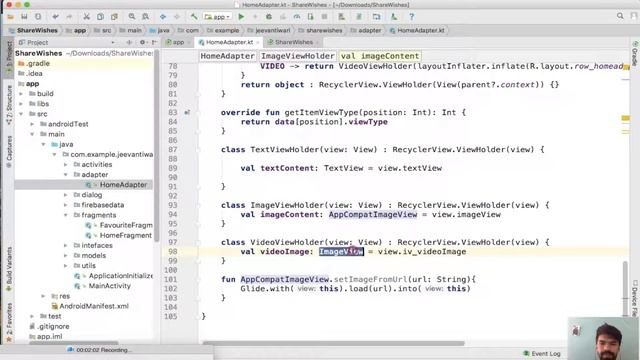Click the Debug bug icon
Screen dimensions: 640x360
[269, 17]
